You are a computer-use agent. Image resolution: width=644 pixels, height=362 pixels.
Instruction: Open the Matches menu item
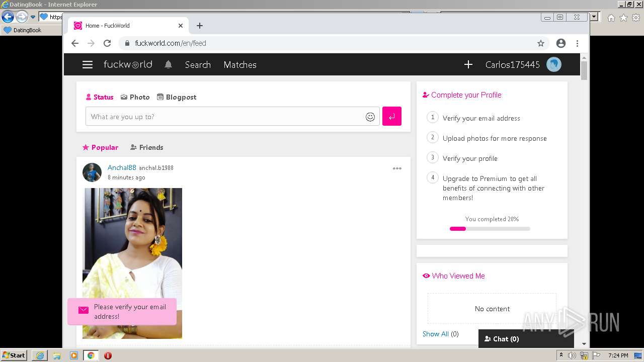[x=240, y=64]
